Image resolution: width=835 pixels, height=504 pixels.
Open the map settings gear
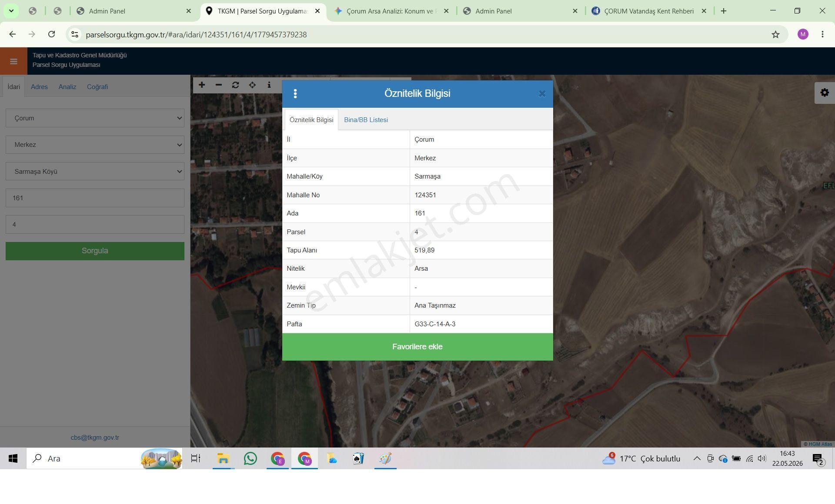[x=825, y=93]
